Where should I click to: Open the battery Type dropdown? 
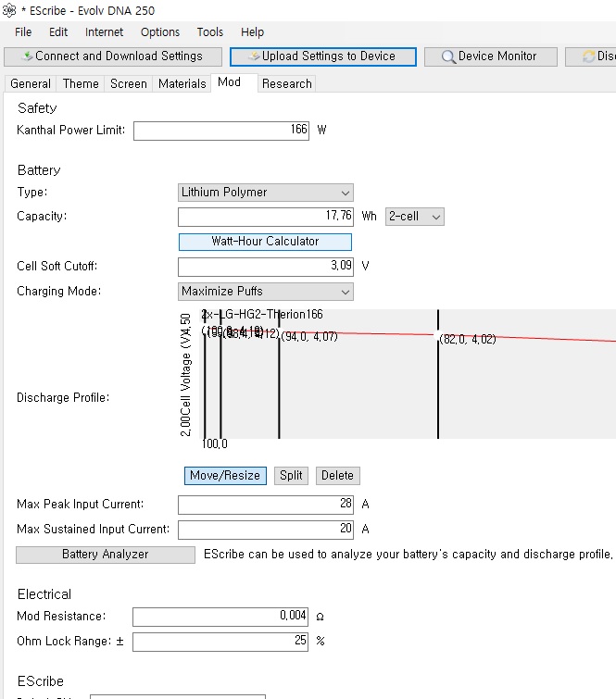click(266, 193)
